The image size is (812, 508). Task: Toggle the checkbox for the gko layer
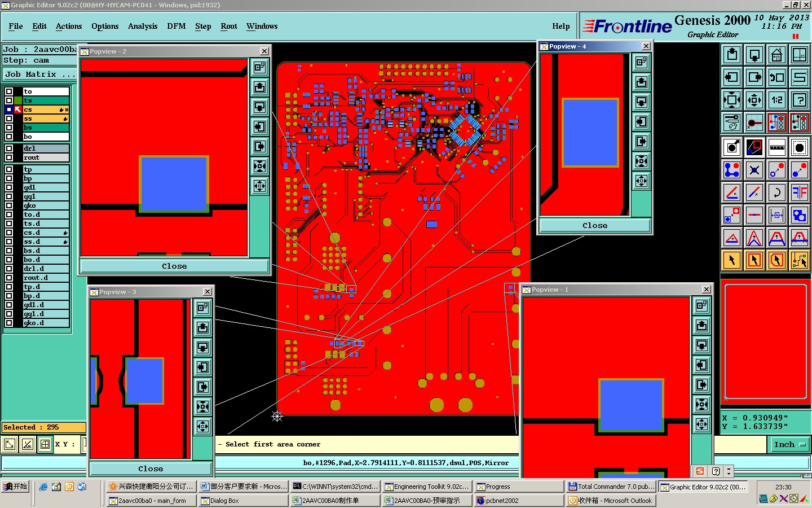(x=9, y=205)
